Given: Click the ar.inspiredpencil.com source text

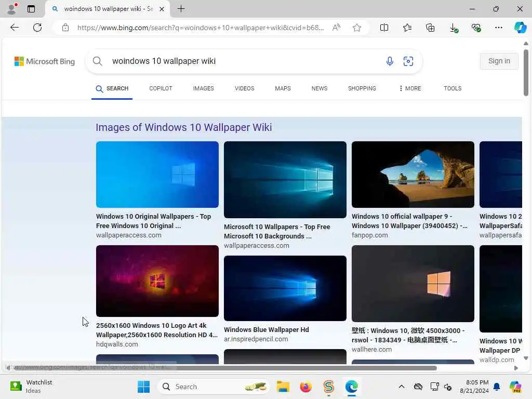Looking at the screenshot, I should pos(256,339).
